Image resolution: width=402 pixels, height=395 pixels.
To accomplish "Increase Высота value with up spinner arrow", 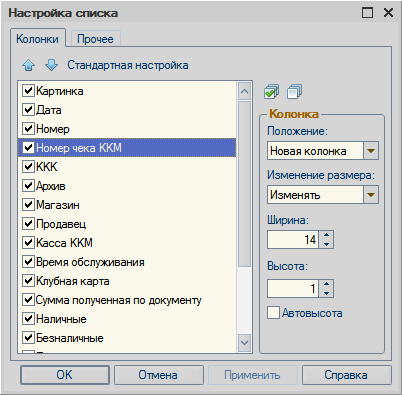I will [x=326, y=284].
